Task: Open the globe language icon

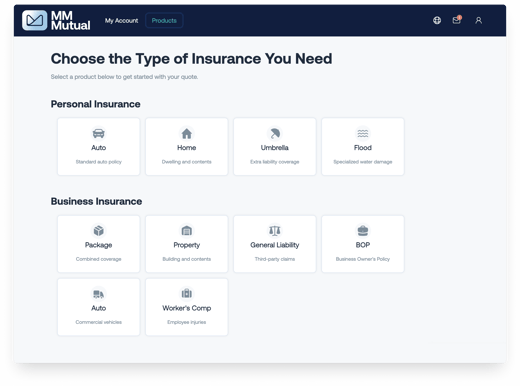Action: pyautogui.click(x=437, y=20)
